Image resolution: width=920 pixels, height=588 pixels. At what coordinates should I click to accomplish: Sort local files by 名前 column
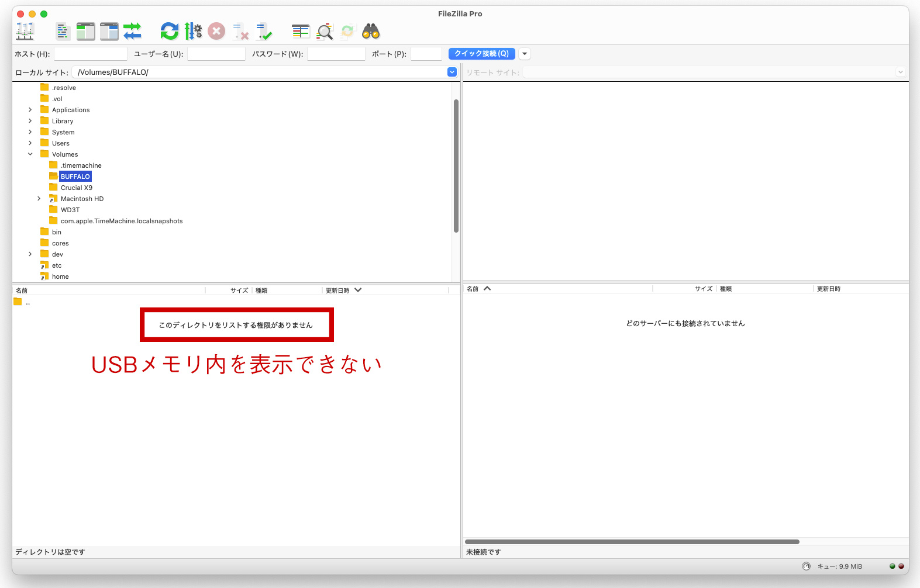pyautogui.click(x=109, y=290)
